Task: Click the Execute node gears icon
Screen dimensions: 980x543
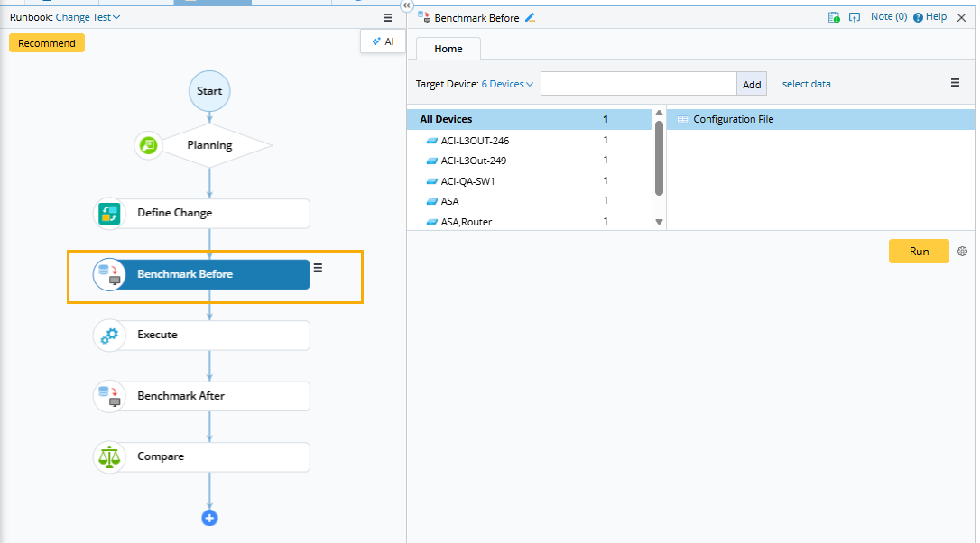Action: [109, 336]
